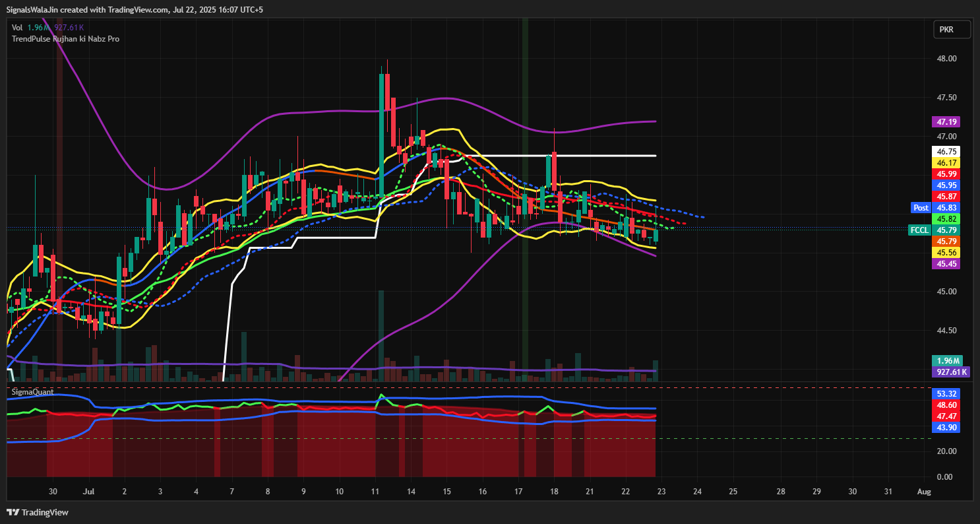Click date 18 on the time axis
The height and width of the screenshot is (524, 980).
(554, 492)
